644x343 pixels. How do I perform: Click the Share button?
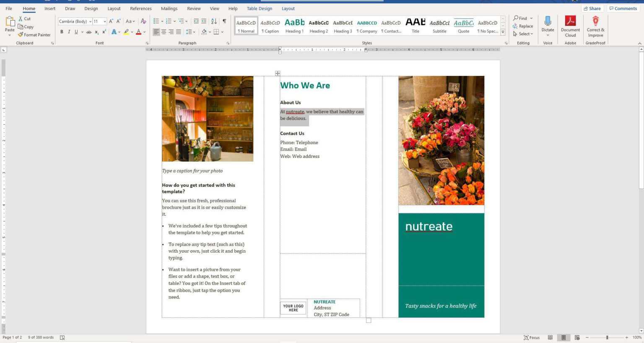coord(593,8)
